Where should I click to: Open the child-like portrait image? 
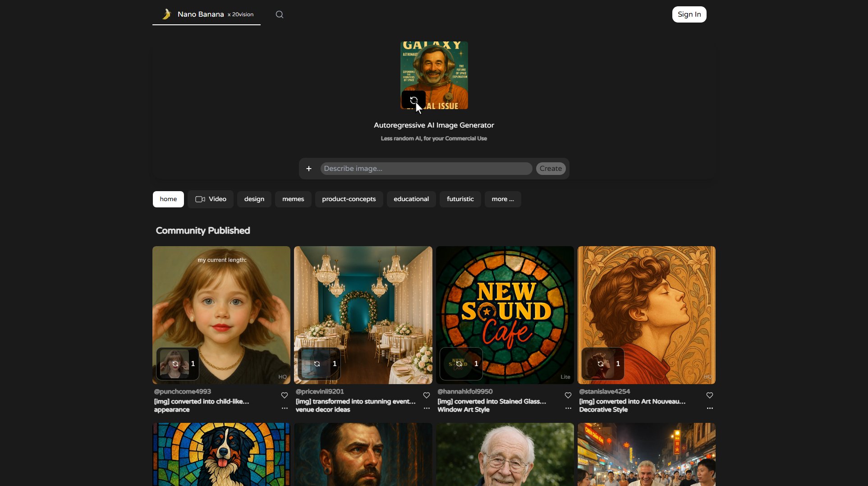[221, 315]
